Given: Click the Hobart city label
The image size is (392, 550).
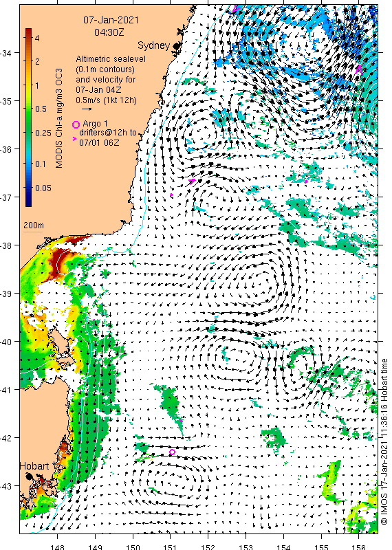Looking at the screenshot, I should tap(34, 466).
